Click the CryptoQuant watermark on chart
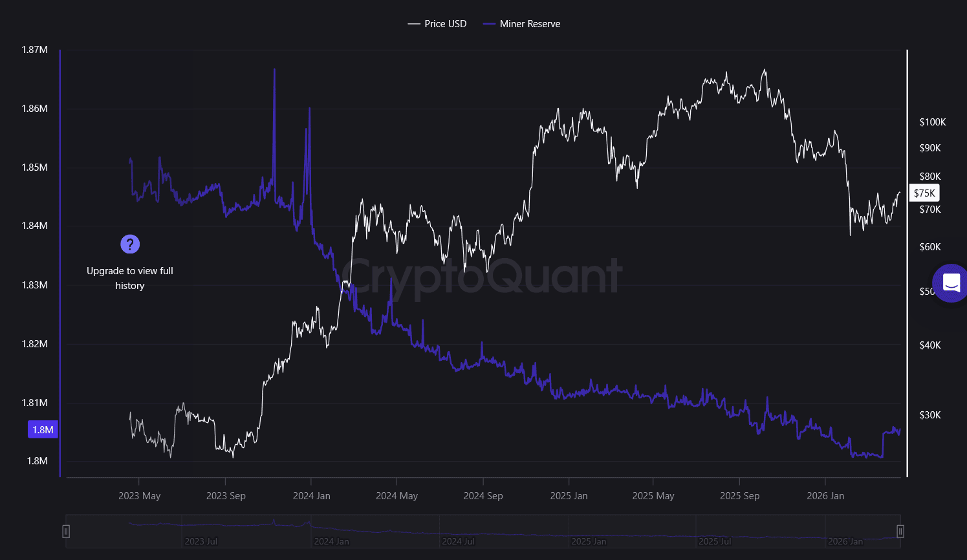The width and height of the screenshot is (967, 560). click(x=482, y=277)
